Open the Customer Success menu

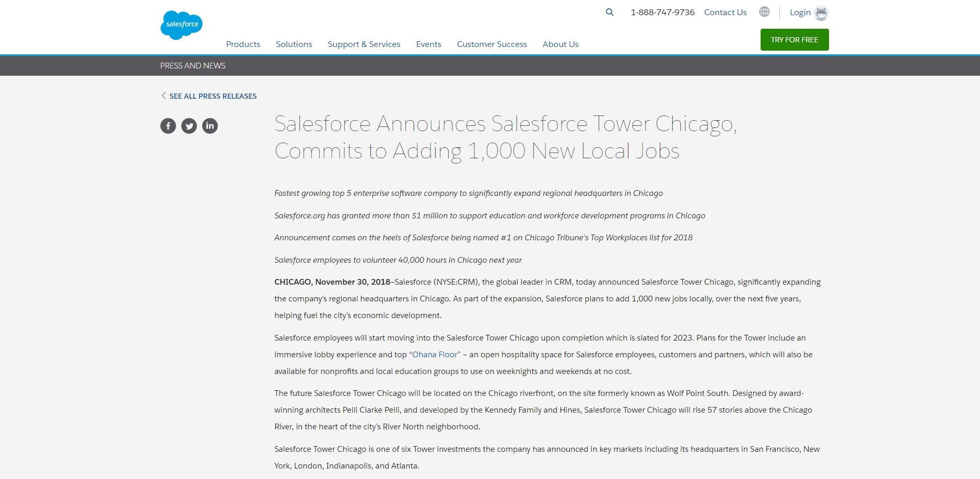point(492,44)
